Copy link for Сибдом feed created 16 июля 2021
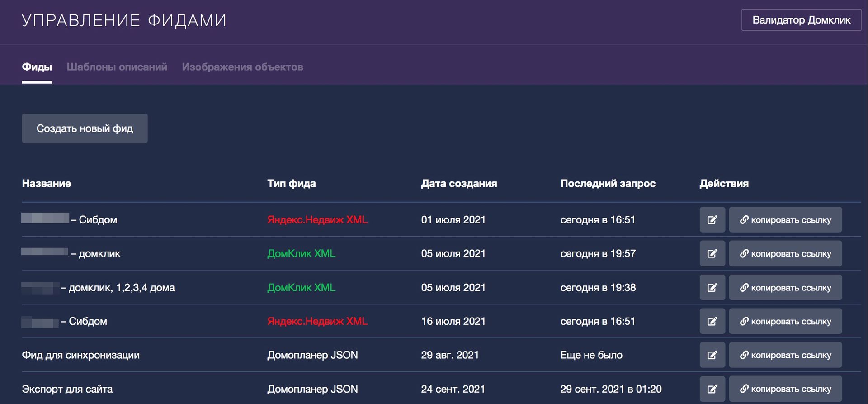The image size is (868, 404). tap(785, 321)
